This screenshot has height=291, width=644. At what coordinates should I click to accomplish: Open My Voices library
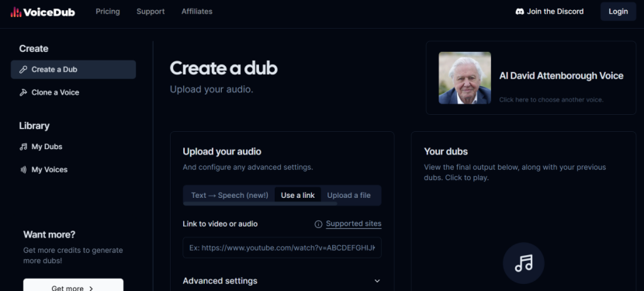73,170
